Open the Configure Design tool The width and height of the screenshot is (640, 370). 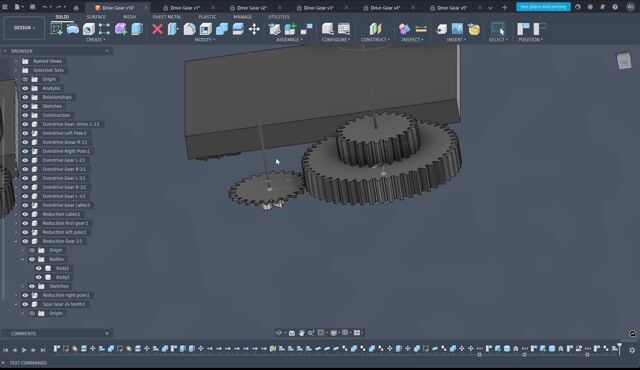[328, 29]
